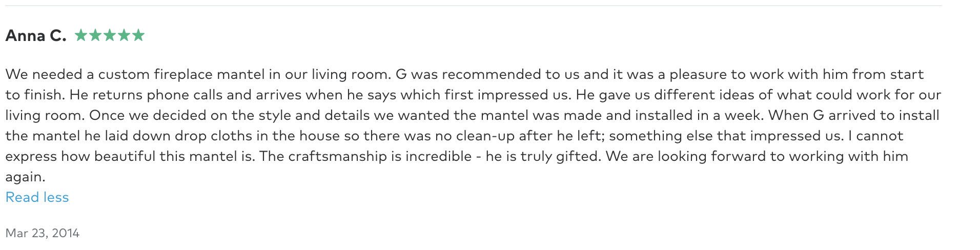Click the first green rating star
This screenshot has width=980, height=250.
tap(81, 35)
